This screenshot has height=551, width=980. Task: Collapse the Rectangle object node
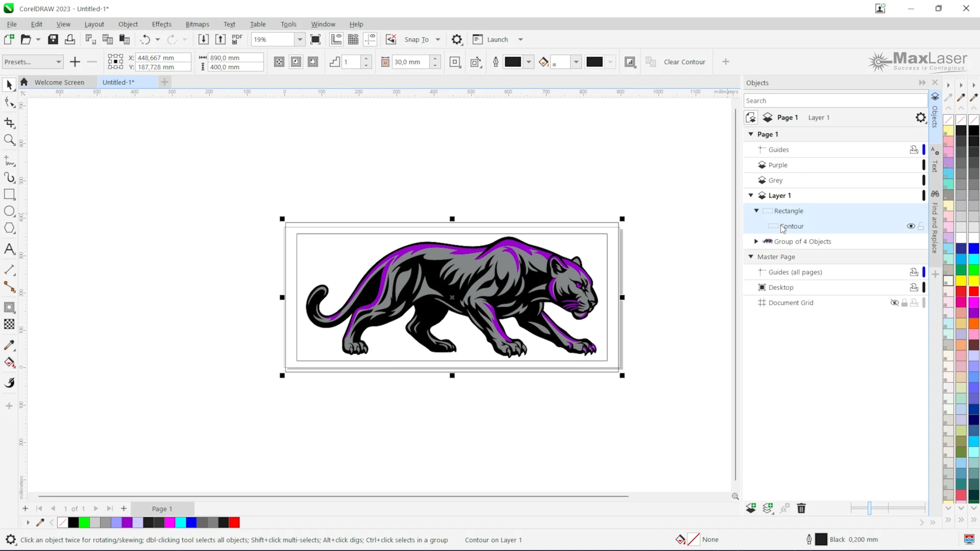[x=756, y=211]
